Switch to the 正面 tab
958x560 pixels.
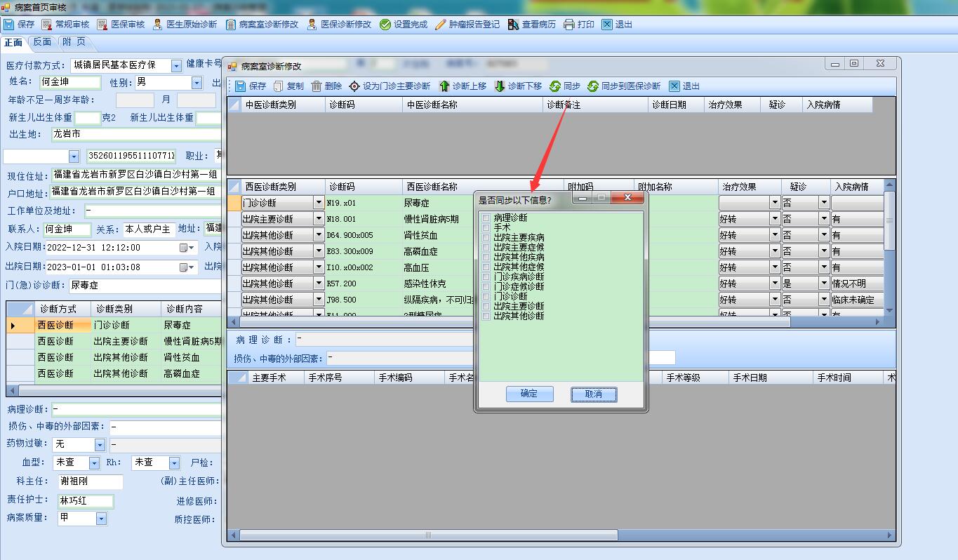click(14, 42)
